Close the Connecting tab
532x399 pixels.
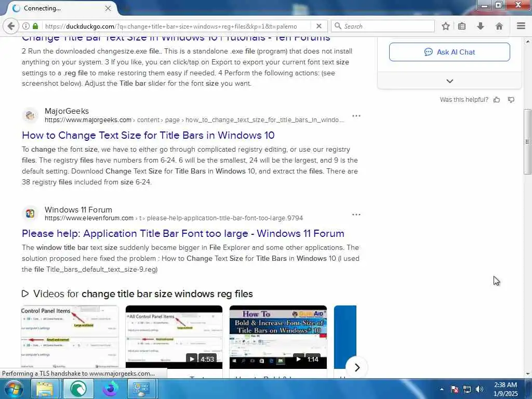(x=108, y=8)
